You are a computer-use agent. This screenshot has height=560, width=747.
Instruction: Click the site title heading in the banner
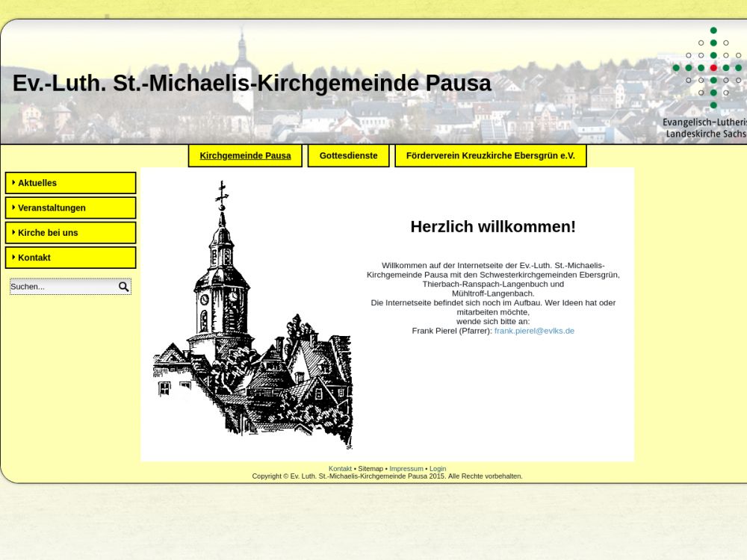[x=252, y=84]
